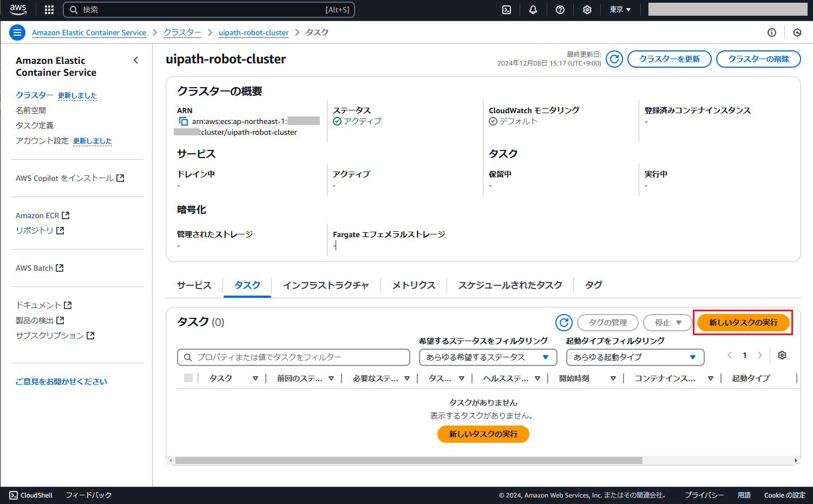
Task: Open the 停止 dropdown button
Action: pos(668,323)
